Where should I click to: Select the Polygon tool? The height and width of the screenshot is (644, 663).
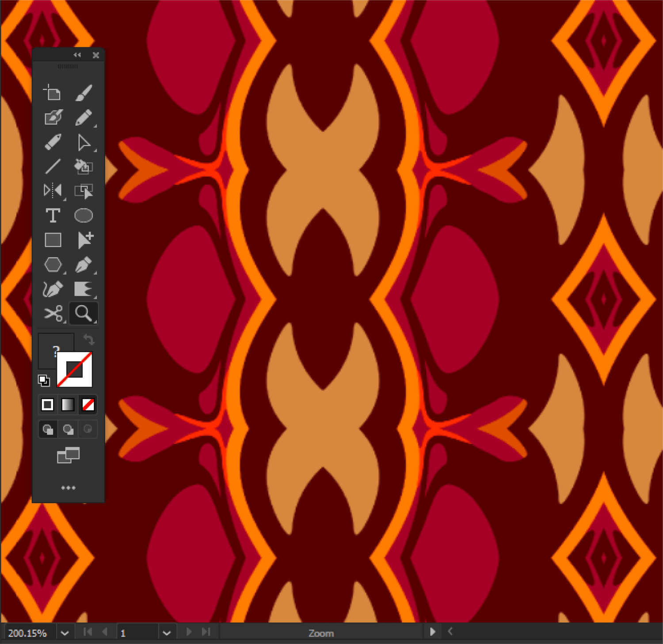coord(53,264)
